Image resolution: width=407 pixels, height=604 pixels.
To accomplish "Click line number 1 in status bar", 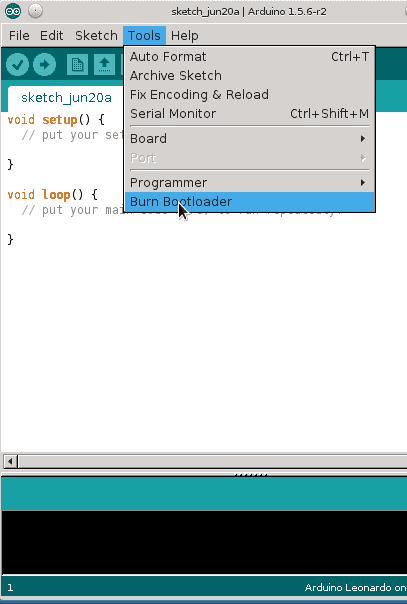I will coord(10,587).
